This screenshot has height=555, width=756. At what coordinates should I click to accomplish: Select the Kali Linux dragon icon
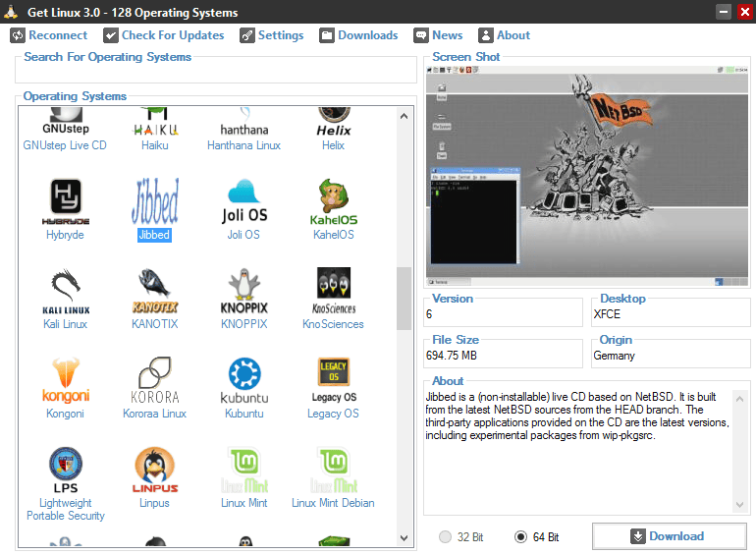pyautogui.click(x=66, y=291)
